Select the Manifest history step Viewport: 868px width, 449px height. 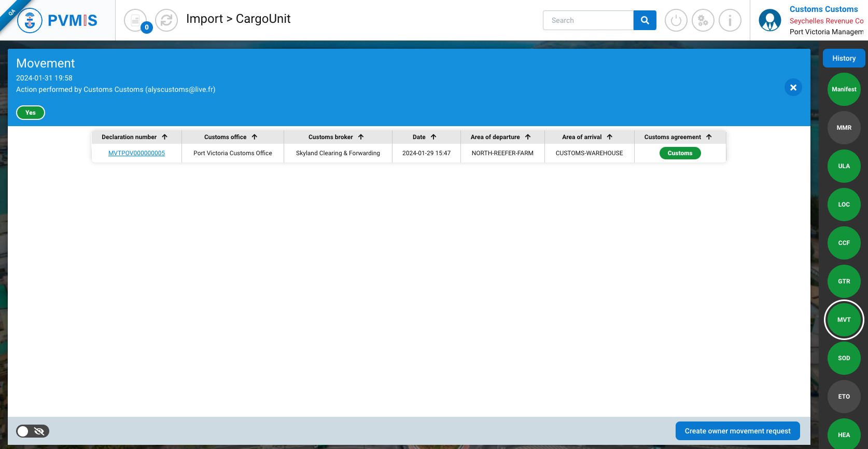coord(844,89)
